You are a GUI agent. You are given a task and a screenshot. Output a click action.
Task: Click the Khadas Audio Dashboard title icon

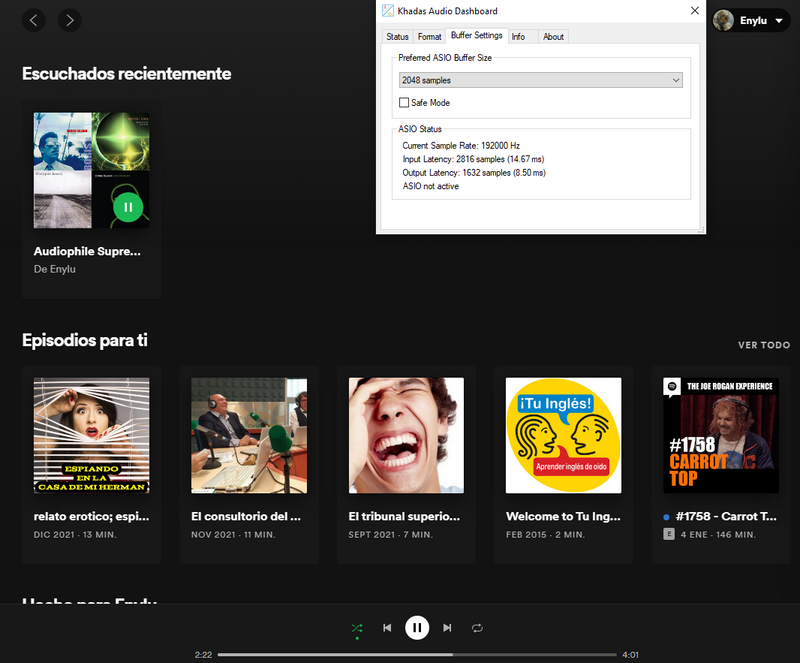[388, 11]
